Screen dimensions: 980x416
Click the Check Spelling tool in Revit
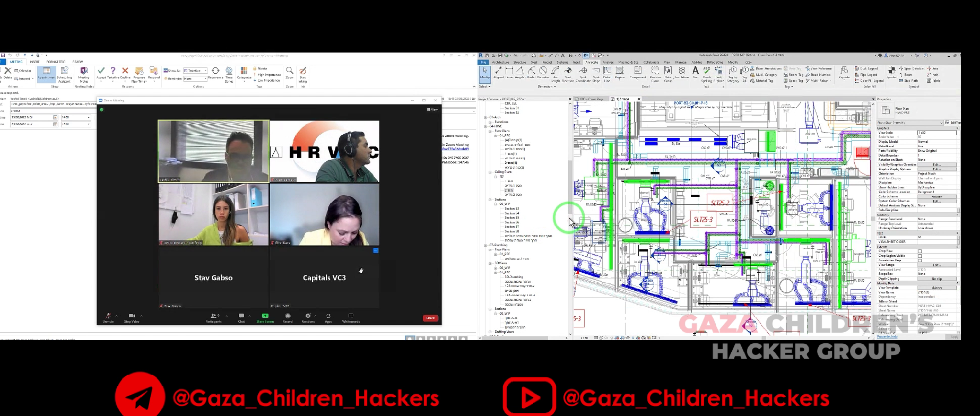point(707,73)
